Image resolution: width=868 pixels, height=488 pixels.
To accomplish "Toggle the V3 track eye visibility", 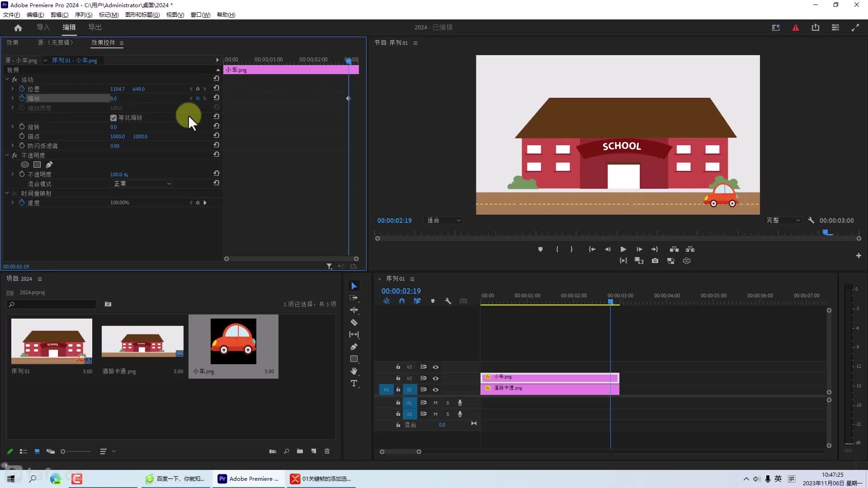I will click(435, 367).
